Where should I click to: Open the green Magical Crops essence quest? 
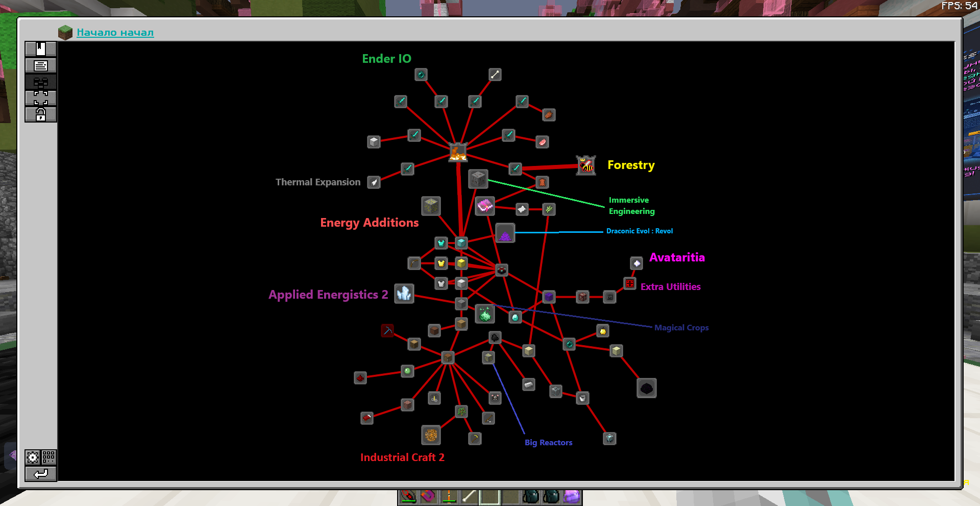click(485, 314)
